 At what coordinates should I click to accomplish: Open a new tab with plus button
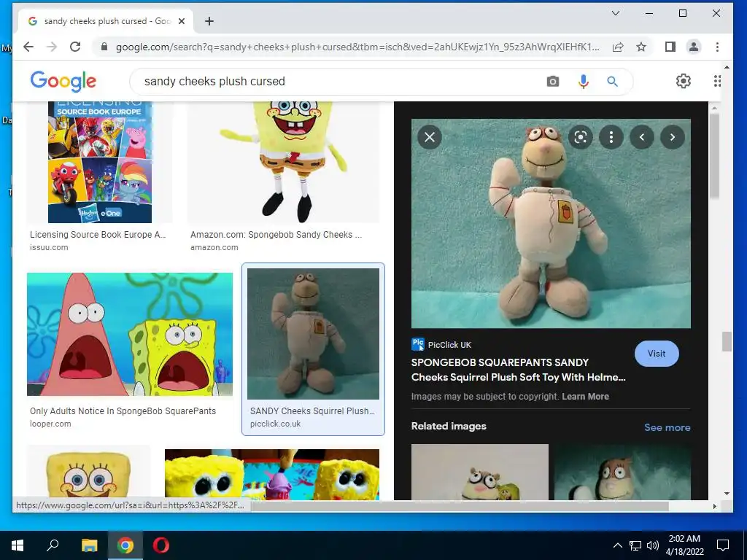[x=209, y=21]
